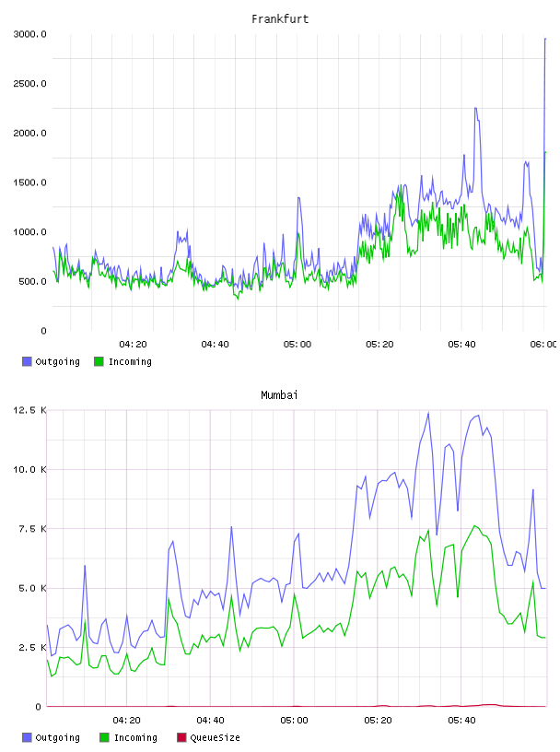Click 06:00 on Frankfurt time axis
The height and width of the screenshot is (752, 560).
point(543,345)
